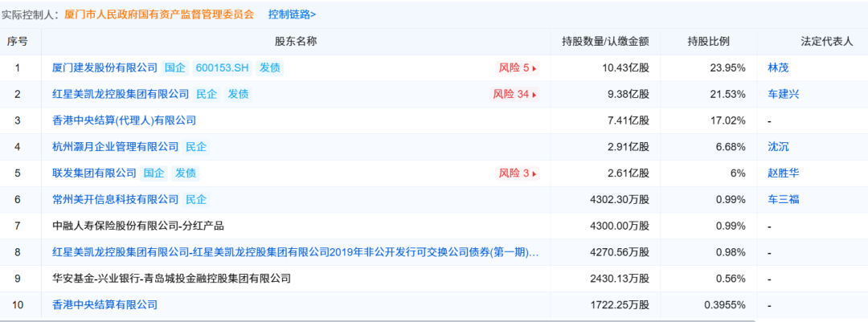Click 法定代表人 column header

coord(827,42)
